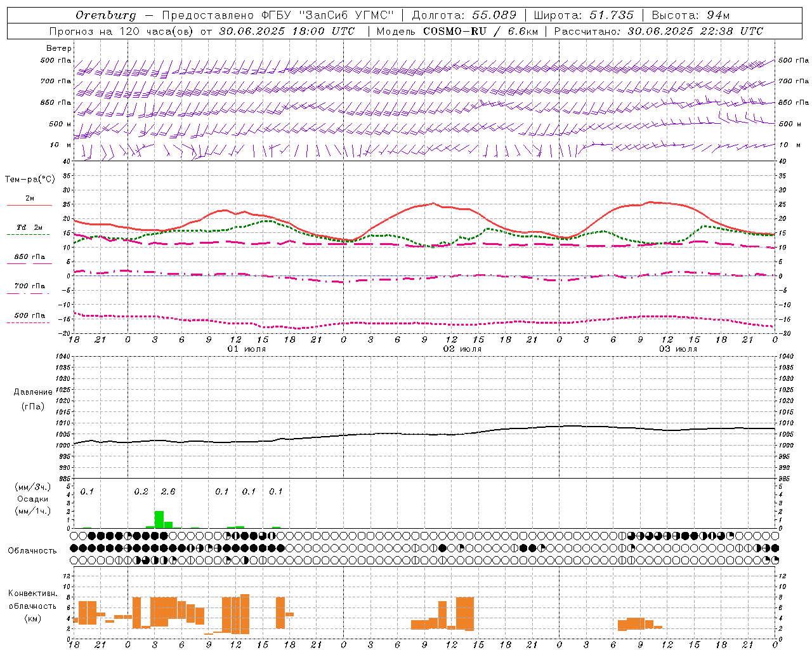Select the 'Td 2м' dew point legend entry
812x650 pixels.
tap(29, 227)
